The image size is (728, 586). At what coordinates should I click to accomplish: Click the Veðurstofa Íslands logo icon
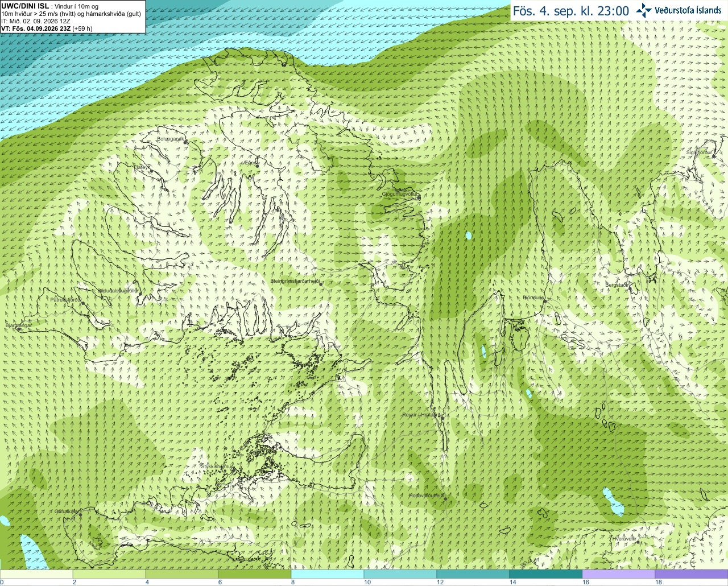pos(644,10)
